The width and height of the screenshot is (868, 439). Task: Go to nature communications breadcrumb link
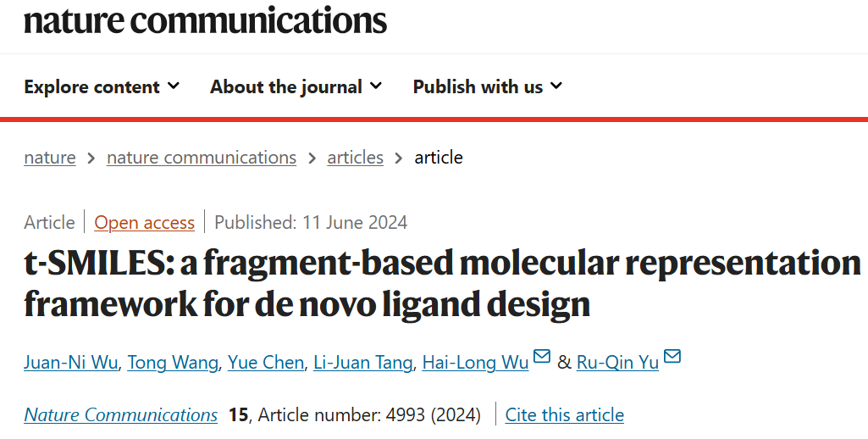(202, 158)
